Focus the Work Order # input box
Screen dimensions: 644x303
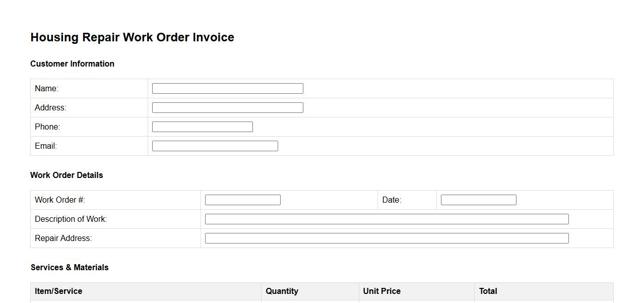click(242, 200)
